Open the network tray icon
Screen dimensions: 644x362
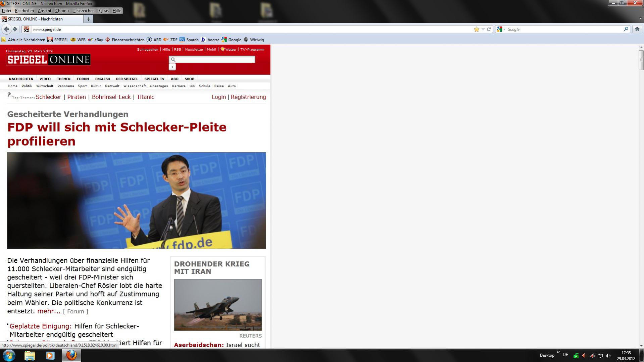click(x=600, y=356)
